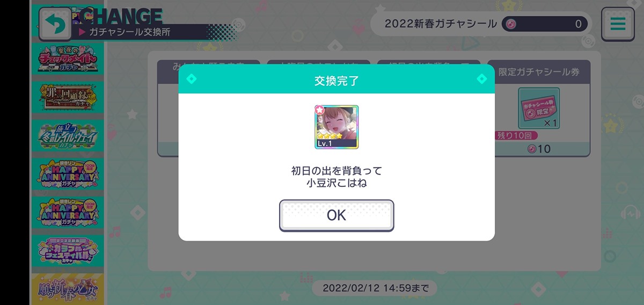Tap the seal cost of 10
The height and width of the screenshot is (305, 644).
(538, 149)
